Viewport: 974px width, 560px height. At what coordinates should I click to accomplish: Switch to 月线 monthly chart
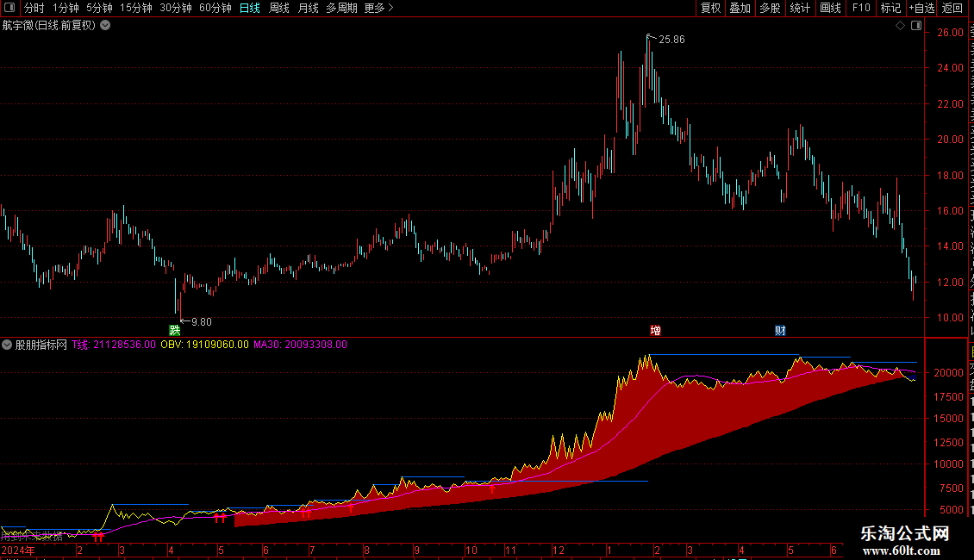(x=308, y=8)
